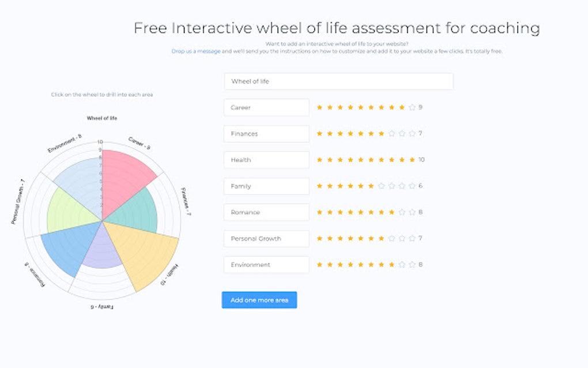Click the Wheel of life title field
588x368 pixels.
[339, 81]
